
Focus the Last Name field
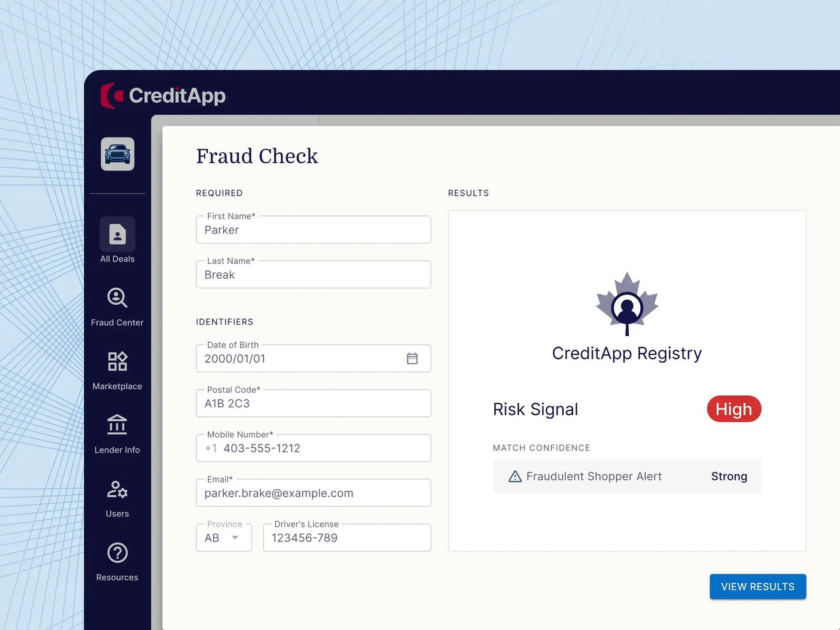314,275
